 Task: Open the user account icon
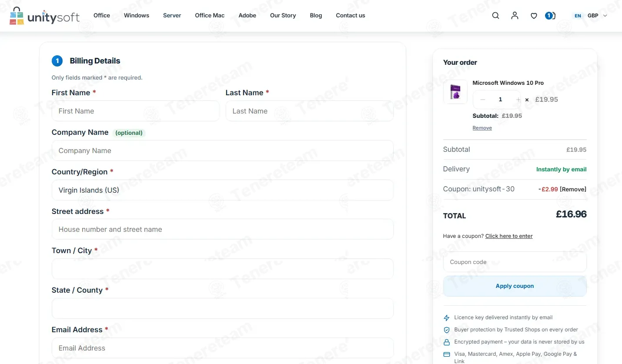pos(515,16)
